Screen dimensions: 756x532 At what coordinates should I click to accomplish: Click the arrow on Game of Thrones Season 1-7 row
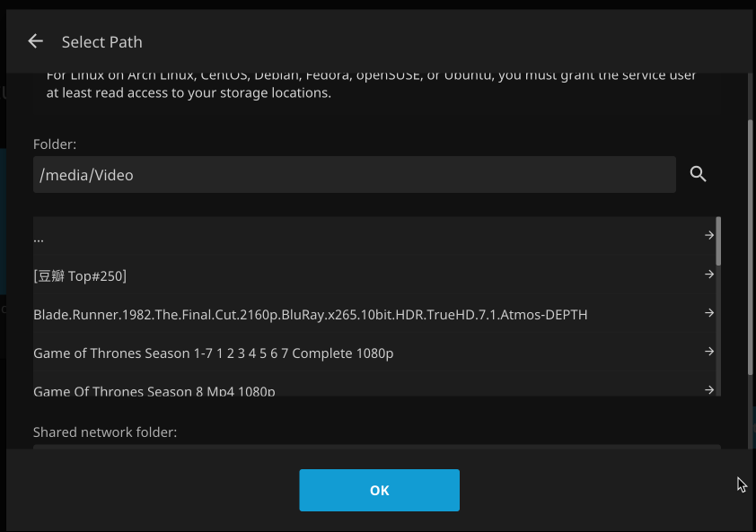[709, 352]
